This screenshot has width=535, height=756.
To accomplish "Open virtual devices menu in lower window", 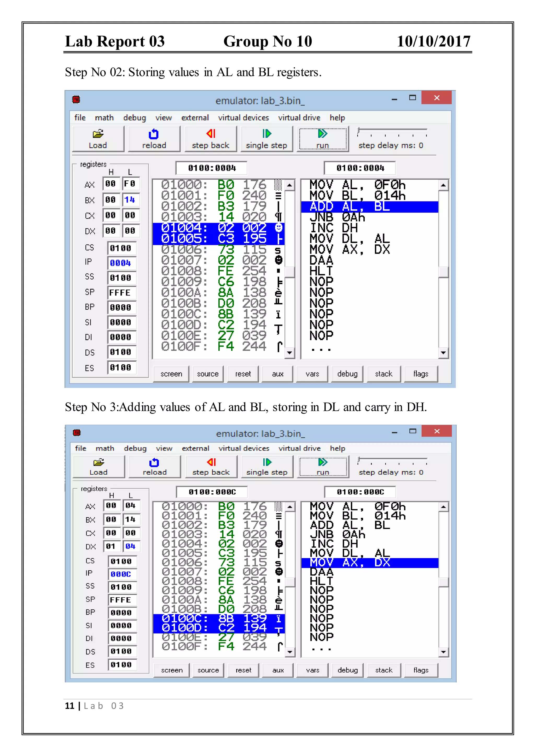I will pos(244,448).
